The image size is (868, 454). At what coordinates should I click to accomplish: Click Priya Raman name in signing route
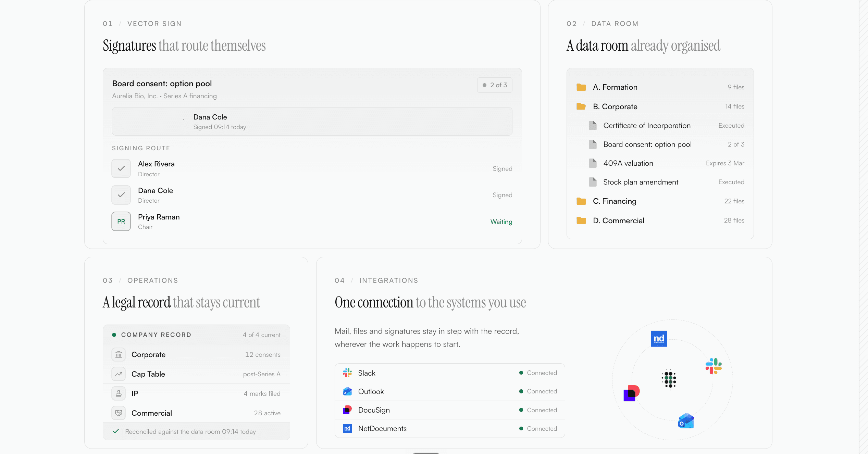(159, 217)
